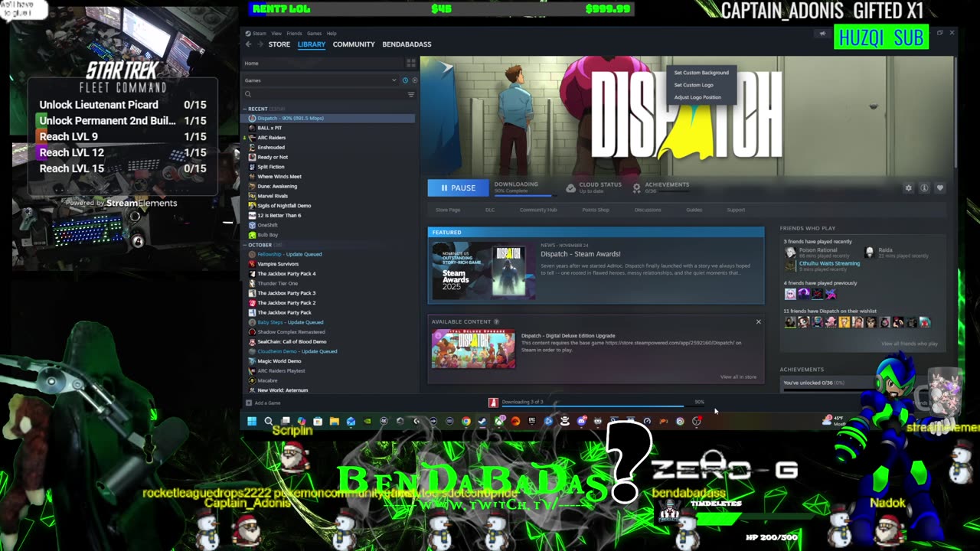
Task: Toggle ready-to-play filter icon
Action: 414,80
